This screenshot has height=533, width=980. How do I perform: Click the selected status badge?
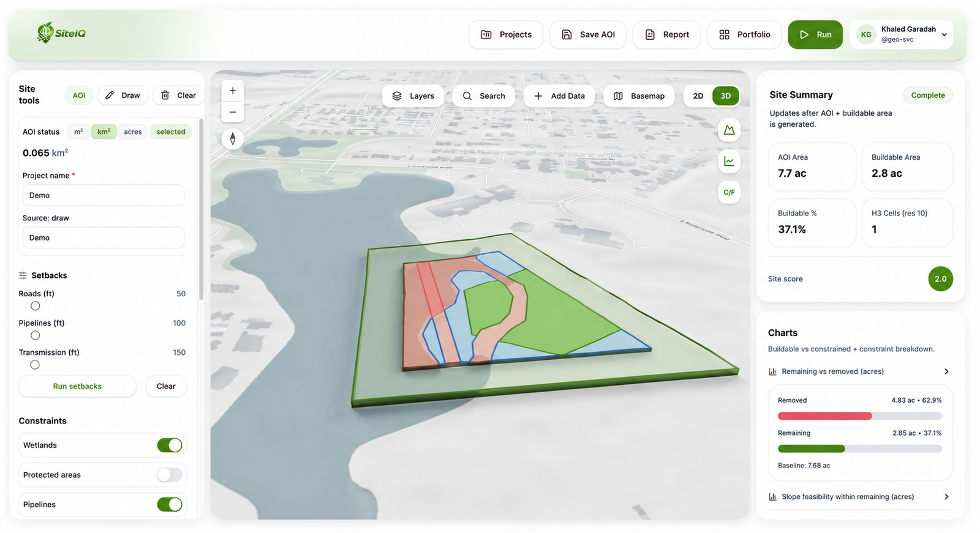[x=171, y=132]
